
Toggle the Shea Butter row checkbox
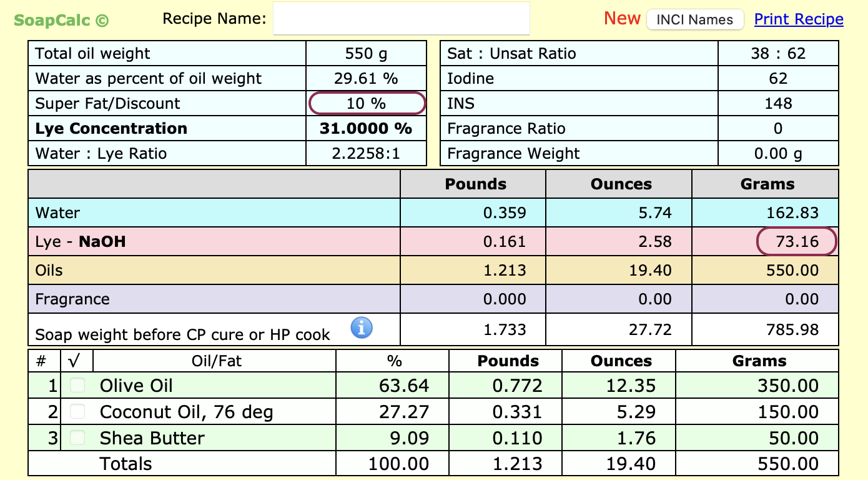pos(77,438)
